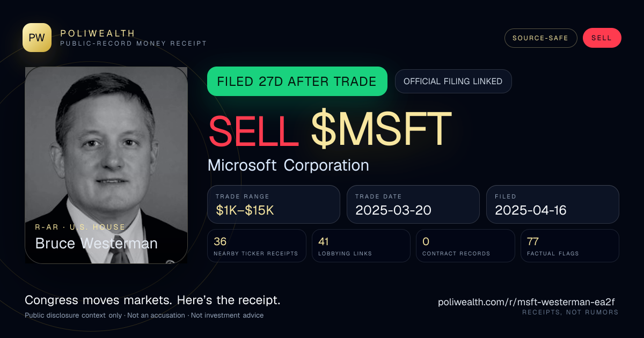
Task: Select the Trade Date 2025-03-20 card
Action: (413, 204)
